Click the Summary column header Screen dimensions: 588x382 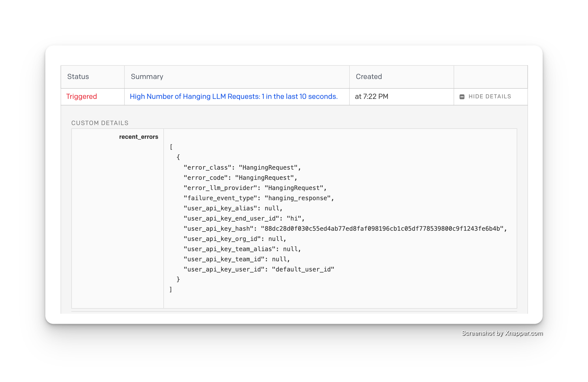click(x=147, y=77)
